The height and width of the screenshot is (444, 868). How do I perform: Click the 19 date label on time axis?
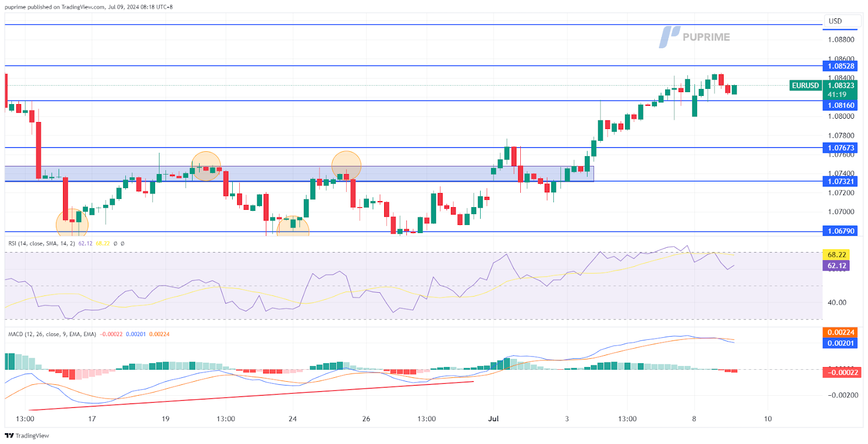click(x=165, y=419)
